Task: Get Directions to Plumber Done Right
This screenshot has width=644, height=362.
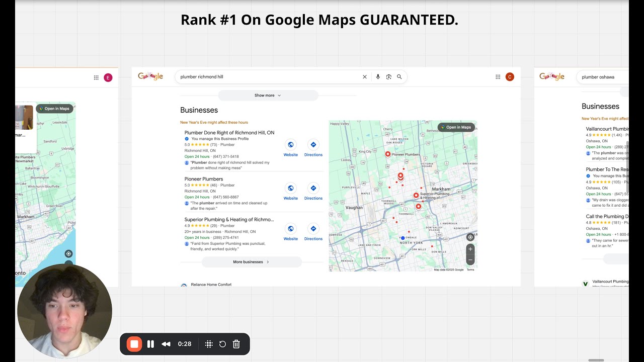Action: [x=313, y=148]
